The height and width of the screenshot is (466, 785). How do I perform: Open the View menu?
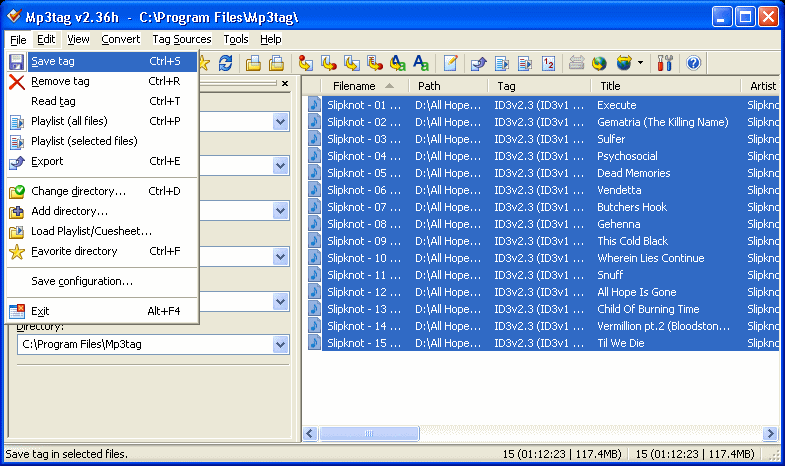tap(78, 39)
